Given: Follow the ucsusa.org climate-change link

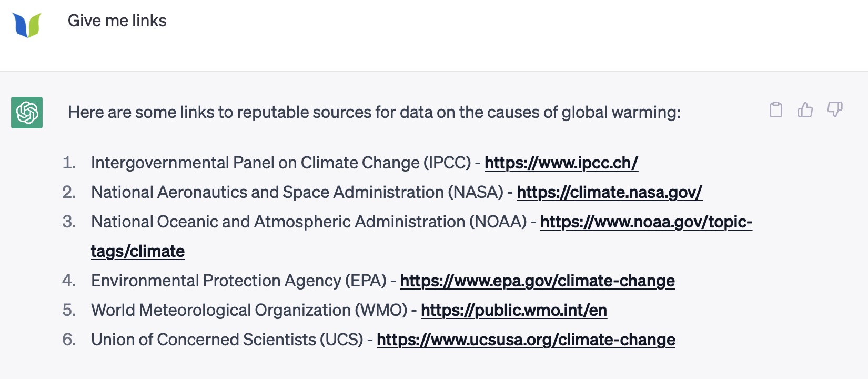Looking at the screenshot, I should point(526,340).
